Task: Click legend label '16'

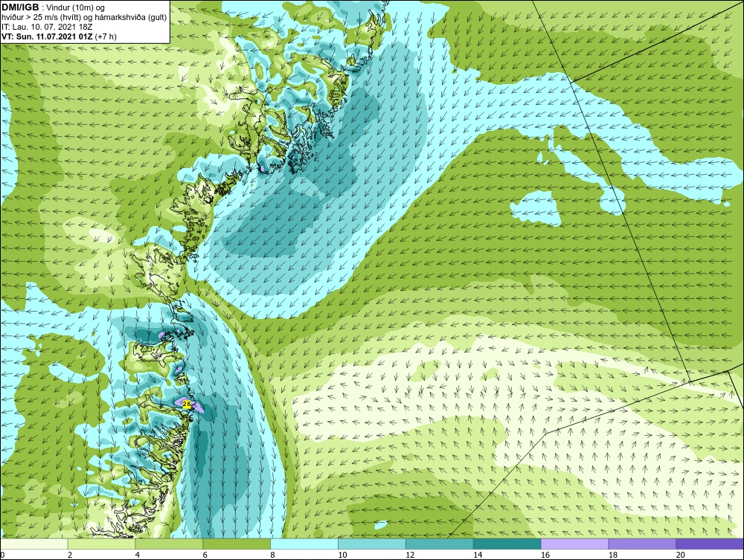Action: coord(545,555)
